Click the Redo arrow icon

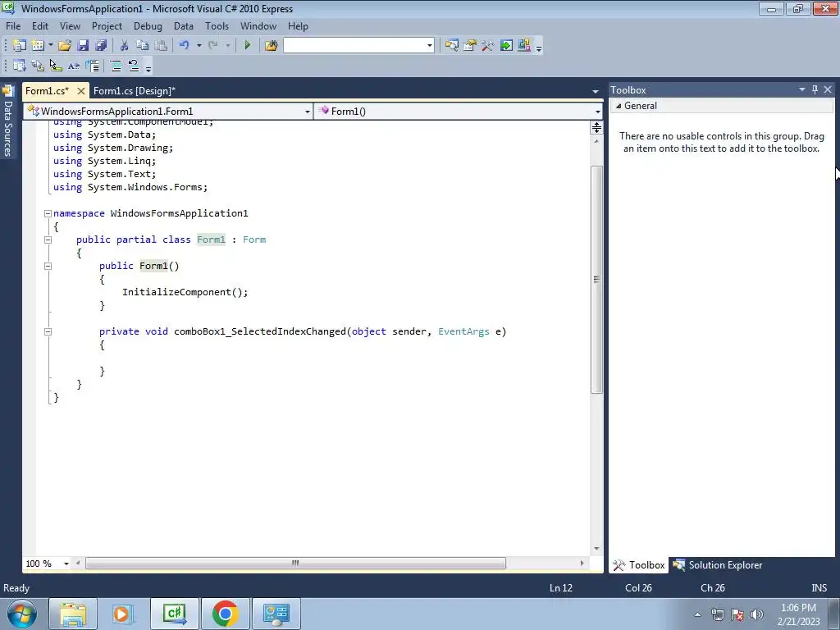click(x=213, y=46)
